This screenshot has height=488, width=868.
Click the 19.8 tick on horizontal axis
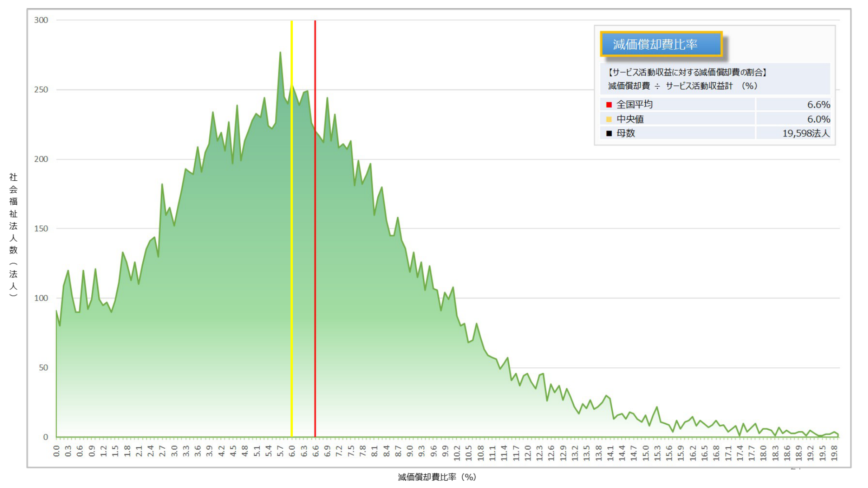pos(834,453)
